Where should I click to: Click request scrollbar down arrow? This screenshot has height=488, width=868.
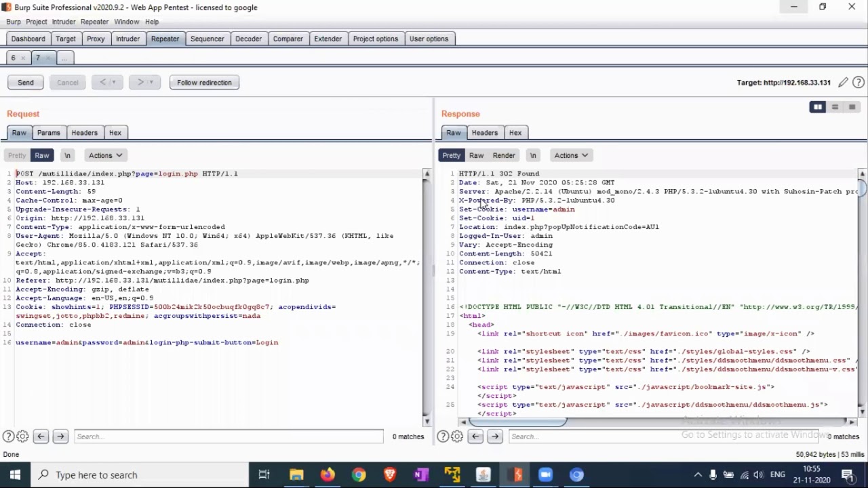[427, 420]
